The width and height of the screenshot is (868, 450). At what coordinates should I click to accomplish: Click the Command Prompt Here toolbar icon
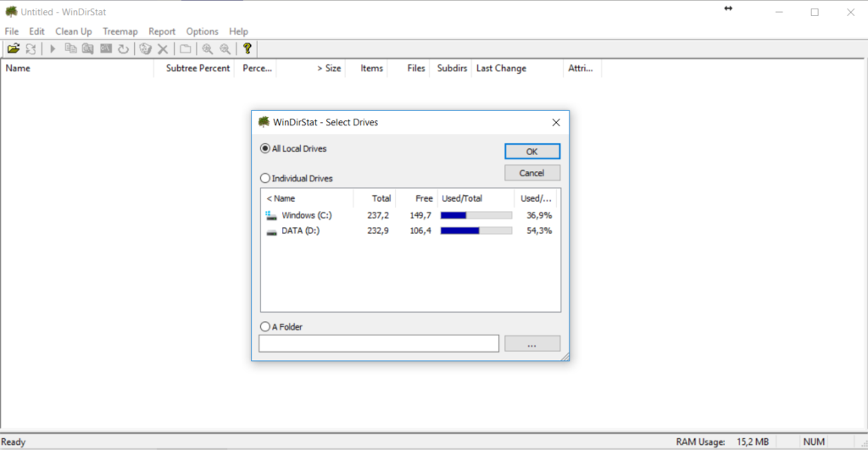coord(106,48)
